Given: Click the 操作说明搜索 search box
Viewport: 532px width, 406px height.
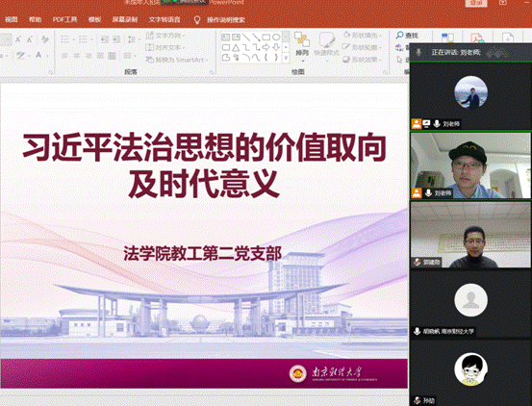Looking at the screenshot, I should (226, 20).
